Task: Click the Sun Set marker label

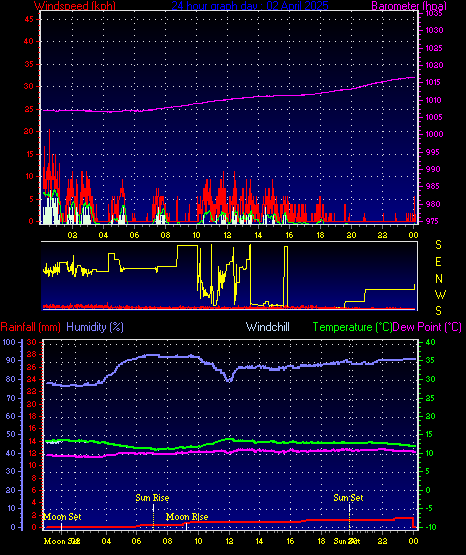Action: coord(348,498)
